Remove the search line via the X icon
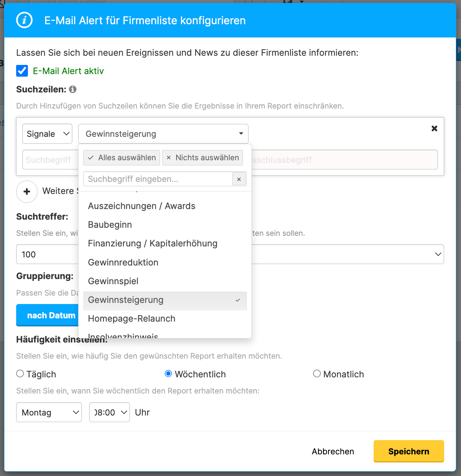 (434, 129)
